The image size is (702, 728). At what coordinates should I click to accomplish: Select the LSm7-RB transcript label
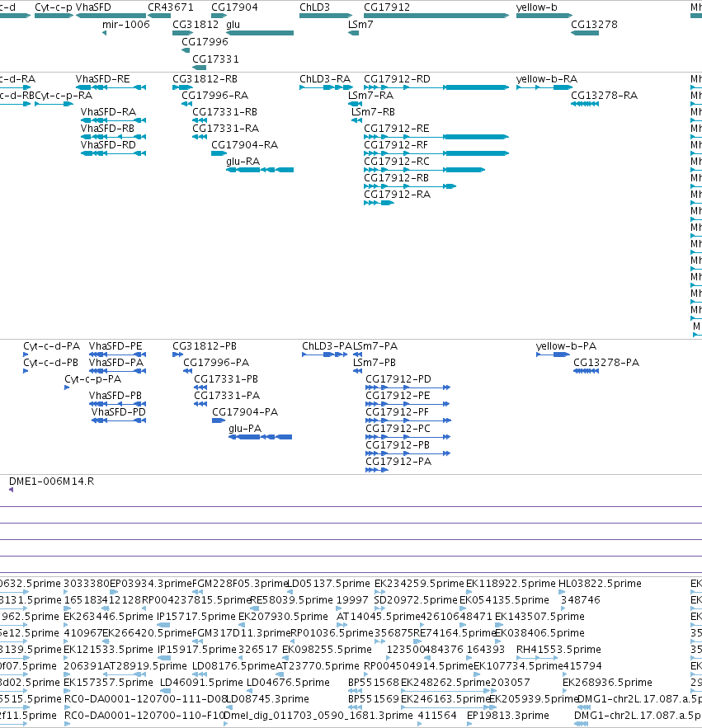pyautogui.click(x=373, y=112)
